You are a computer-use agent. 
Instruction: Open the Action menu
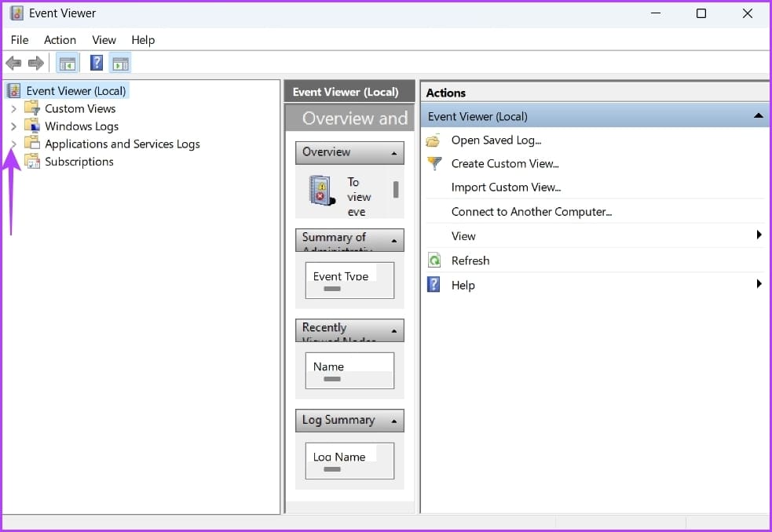[x=60, y=40]
